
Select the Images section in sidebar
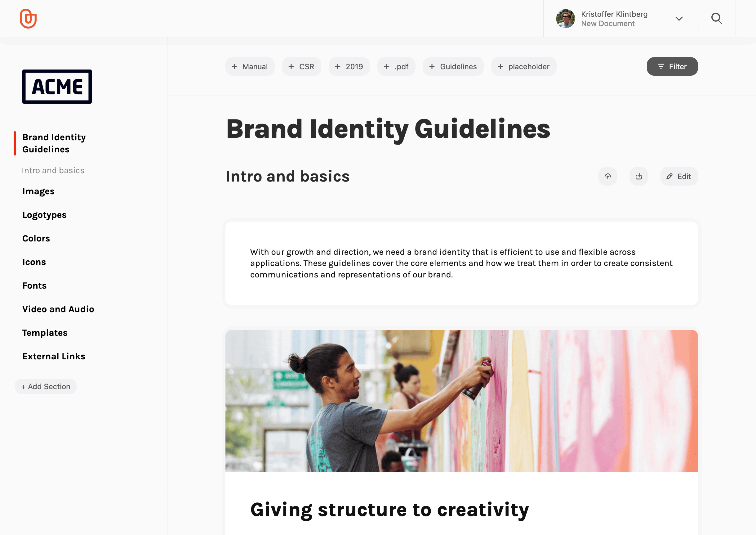click(38, 191)
